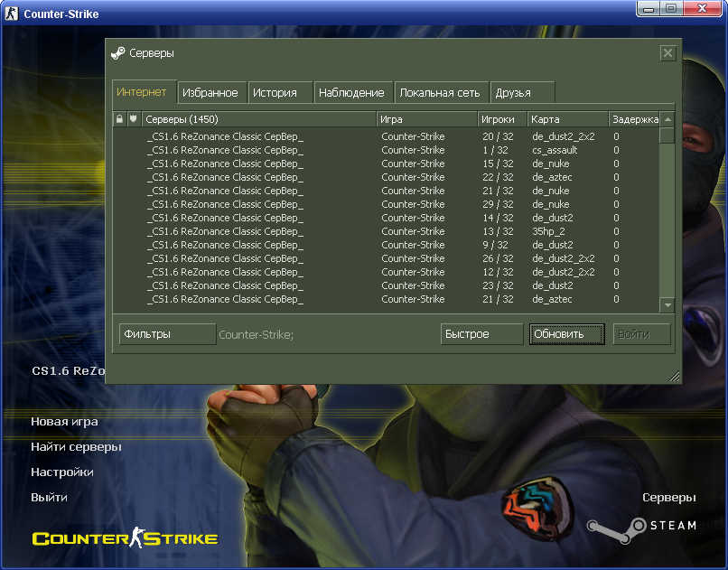
Task: Close the Серверы dialog with its X
Action: (667, 53)
